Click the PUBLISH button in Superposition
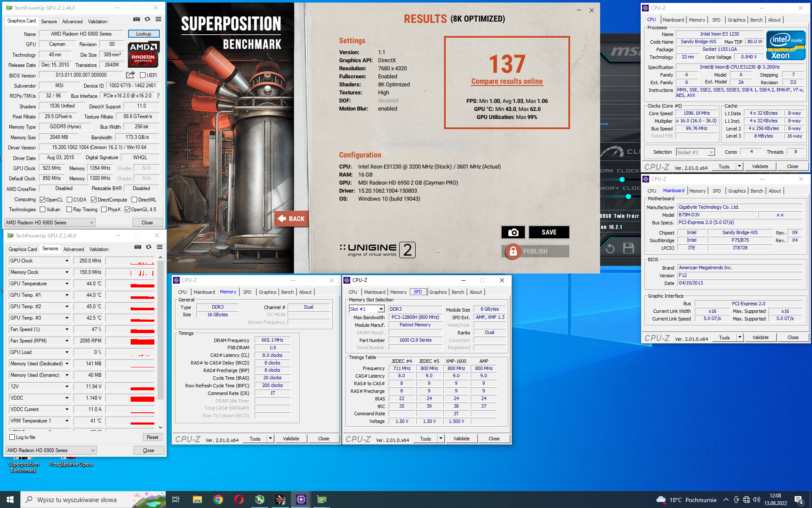The height and width of the screenshot is (508, 812). (x=535, y=251)
